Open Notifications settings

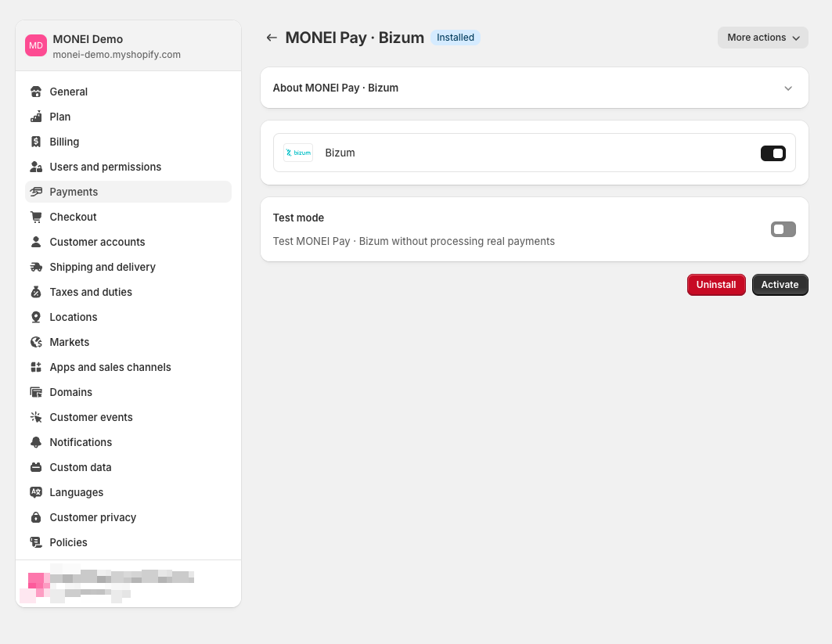coord(128,442)
